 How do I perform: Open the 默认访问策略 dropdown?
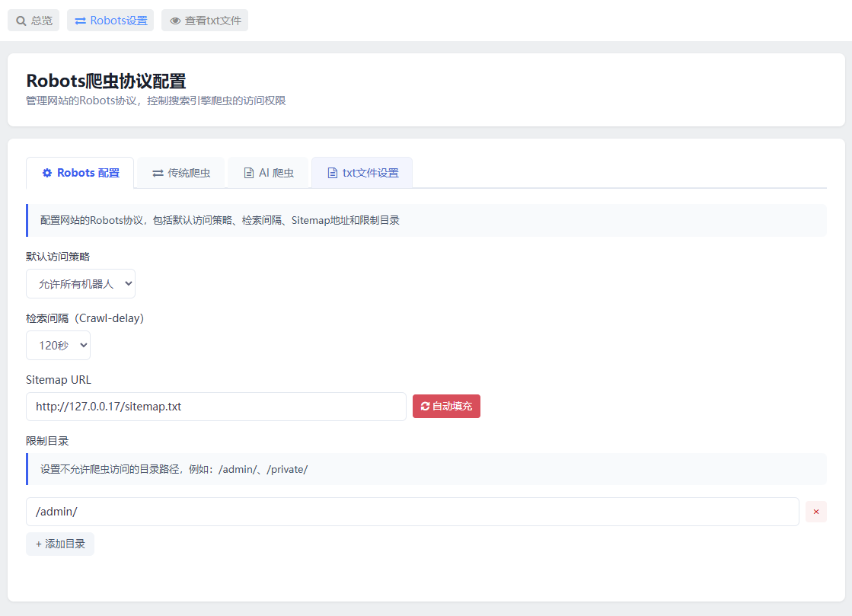click(x=81, y=283)
